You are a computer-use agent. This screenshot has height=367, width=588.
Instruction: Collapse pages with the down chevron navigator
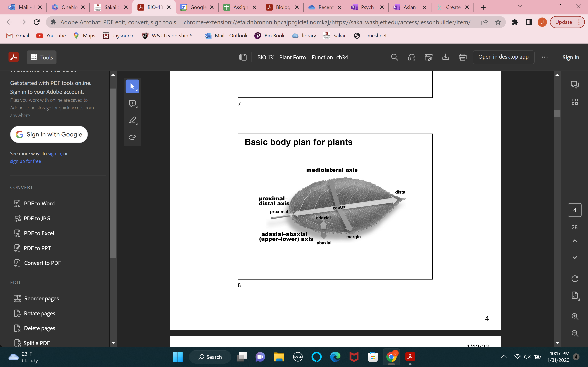click(575, 258)
